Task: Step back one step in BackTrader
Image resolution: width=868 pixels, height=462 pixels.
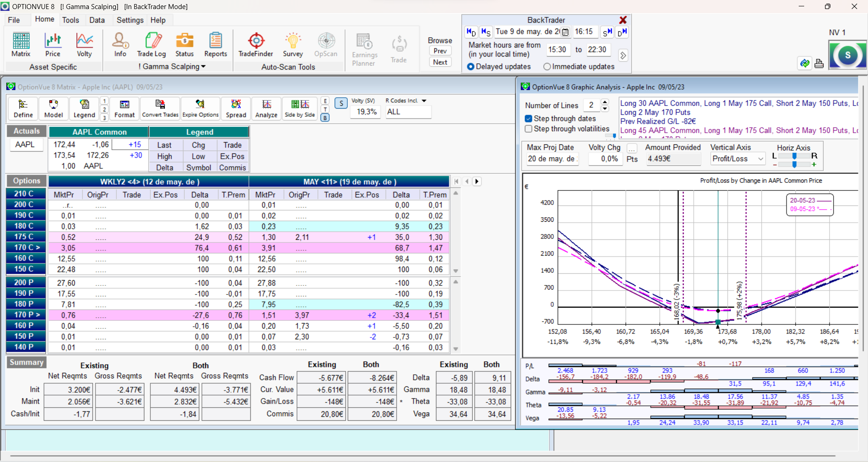Action: [x=486, y=32]
